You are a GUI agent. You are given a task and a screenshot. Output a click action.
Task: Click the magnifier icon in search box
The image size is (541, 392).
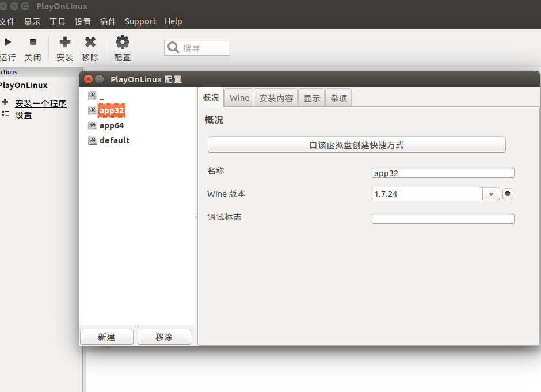(x=173, y=47)
